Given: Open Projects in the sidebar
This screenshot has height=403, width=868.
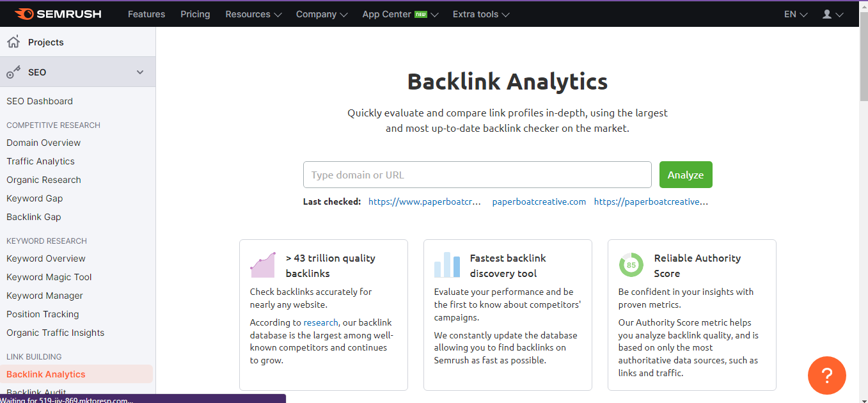Looking at the screenshot, I should [46, 42].
